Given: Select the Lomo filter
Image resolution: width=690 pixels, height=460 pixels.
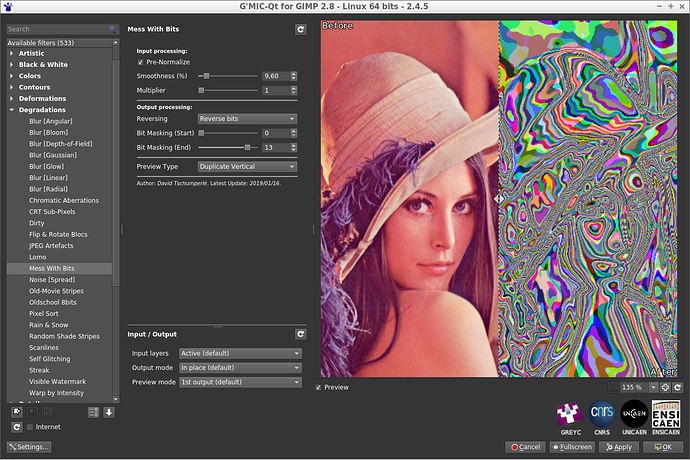Looking at the screenshot, I should [37, 257].
